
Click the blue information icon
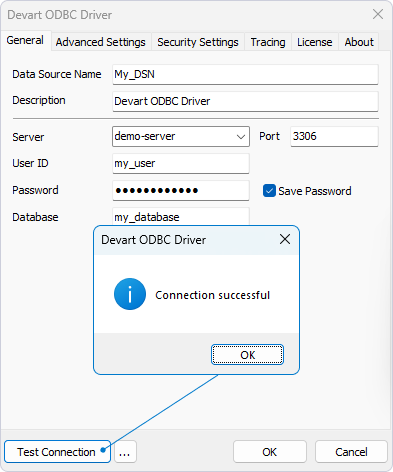(x=130, y=294)
